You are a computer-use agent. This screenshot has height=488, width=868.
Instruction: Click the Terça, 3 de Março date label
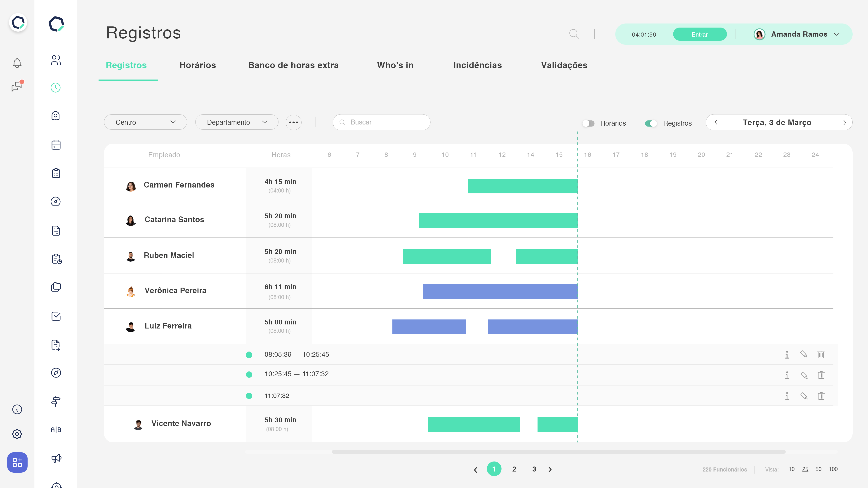point(777,122)
